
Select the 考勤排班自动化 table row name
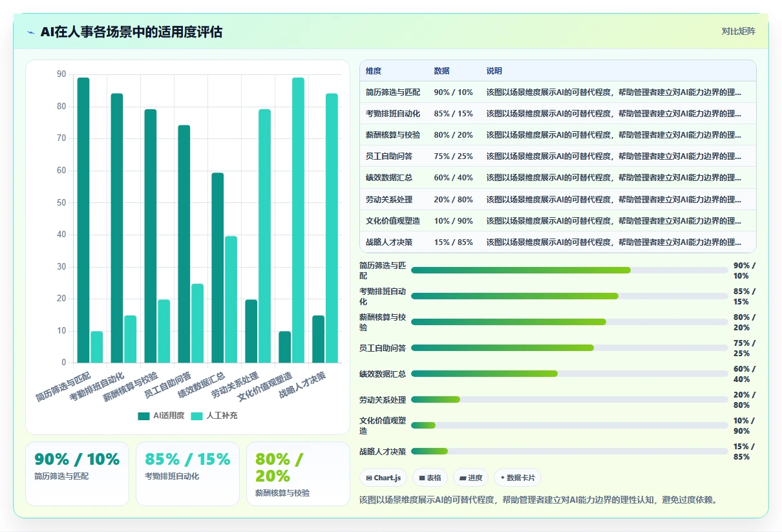(393, 114)
